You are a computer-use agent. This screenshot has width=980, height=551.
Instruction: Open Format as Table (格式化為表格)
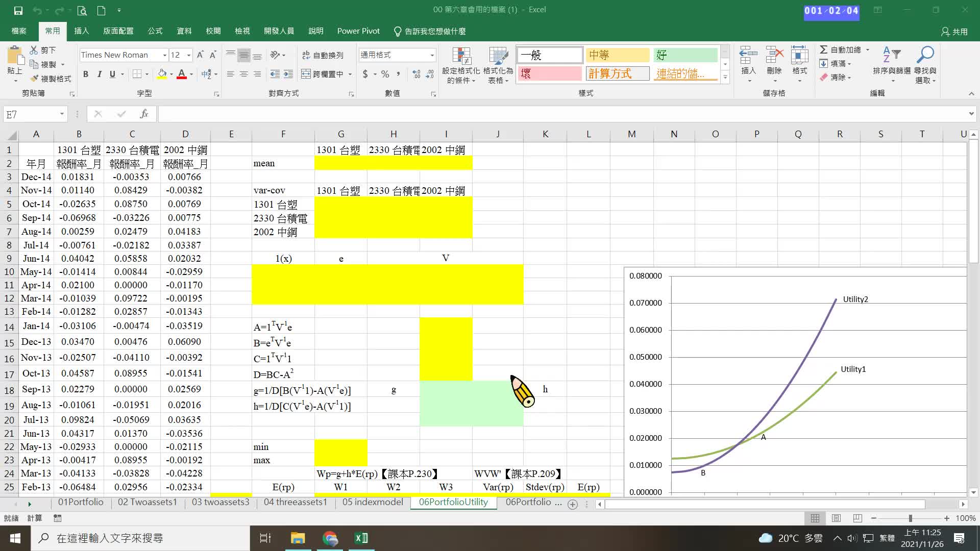tap(498, 65)
